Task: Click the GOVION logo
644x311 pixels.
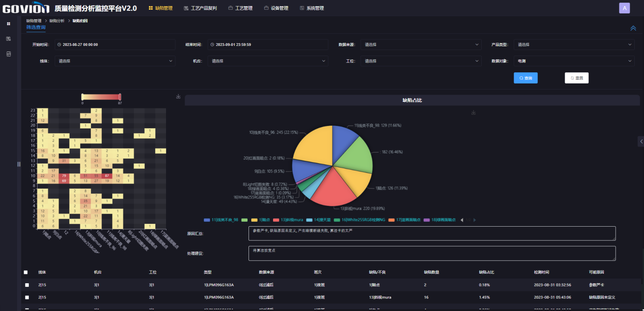Action: (25, 8)
